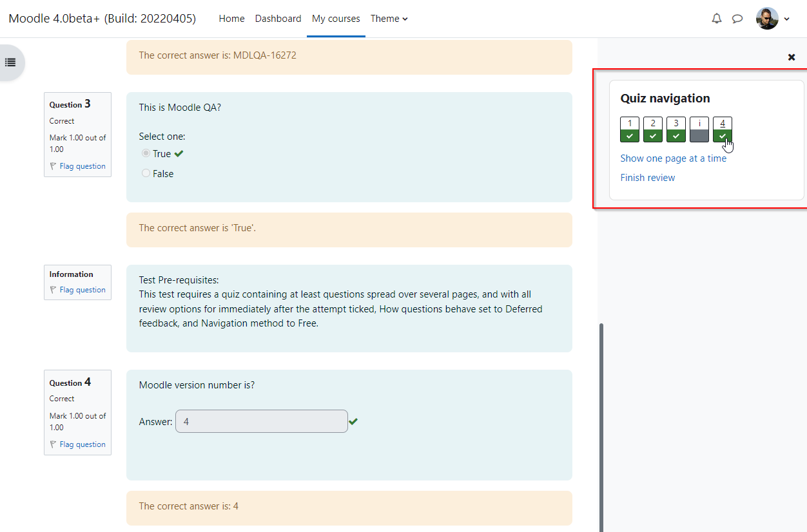Click the 'Select one:' label
The image size is (807, 532).
pos(162,137)
